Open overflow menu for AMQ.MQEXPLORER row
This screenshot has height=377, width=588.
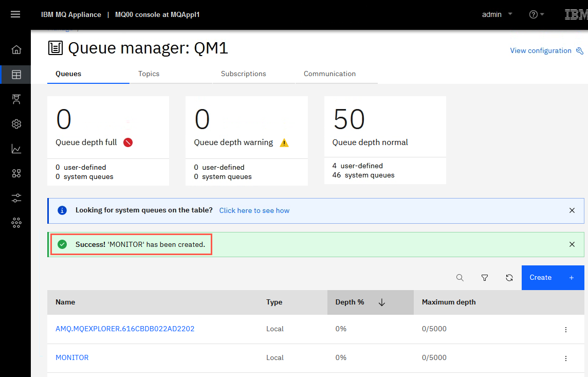click(x=566, y=329)
